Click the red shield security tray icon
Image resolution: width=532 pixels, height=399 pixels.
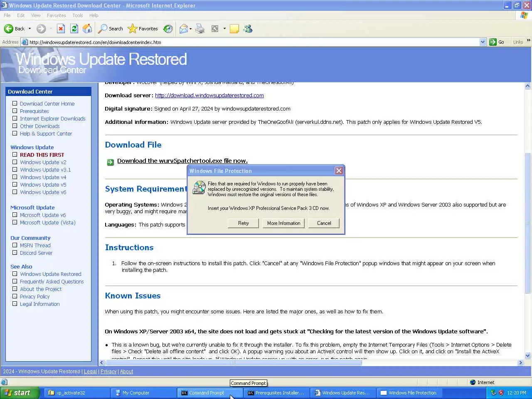point(501,393)
